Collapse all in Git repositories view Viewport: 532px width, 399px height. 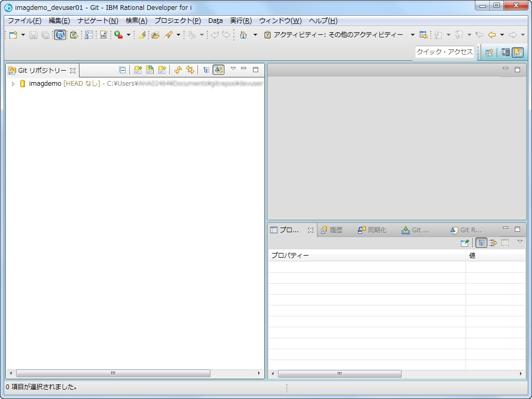tap(123, 70)
